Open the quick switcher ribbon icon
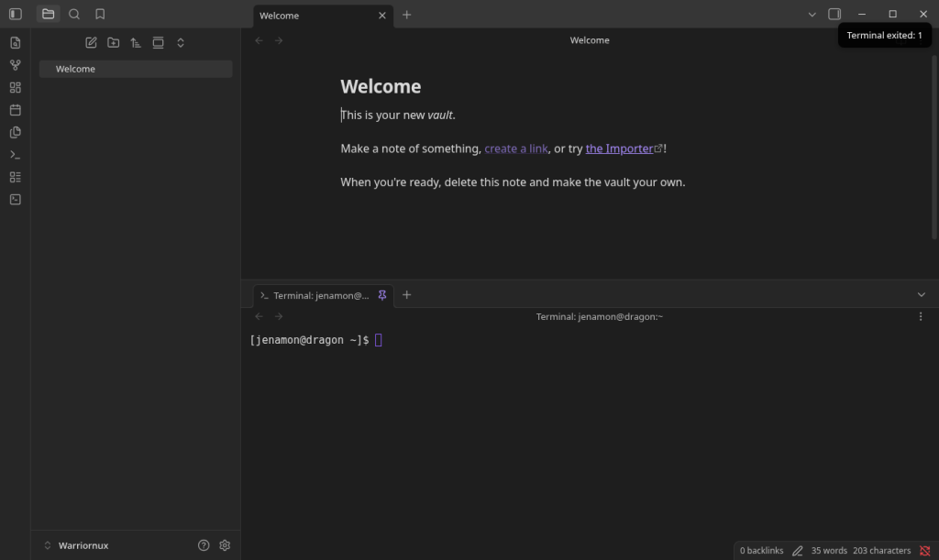This screenshot has height=560, width=939. 16,43
